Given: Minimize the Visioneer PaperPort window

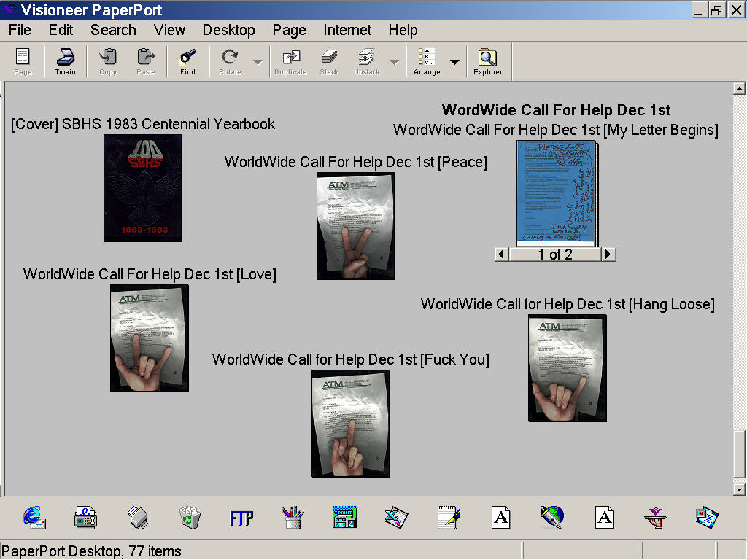Looking at the screenshot, I should pos(698,10).
